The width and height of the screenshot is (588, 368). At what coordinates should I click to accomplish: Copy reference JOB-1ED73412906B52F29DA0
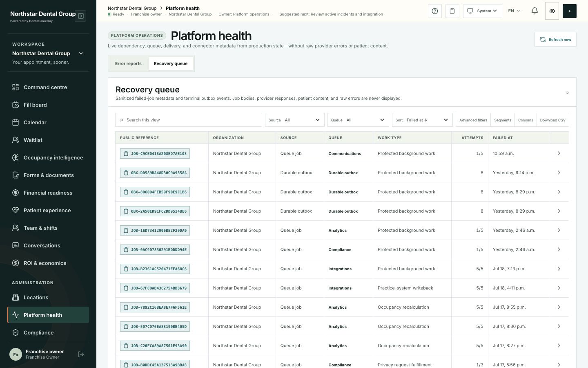(155, 231)
